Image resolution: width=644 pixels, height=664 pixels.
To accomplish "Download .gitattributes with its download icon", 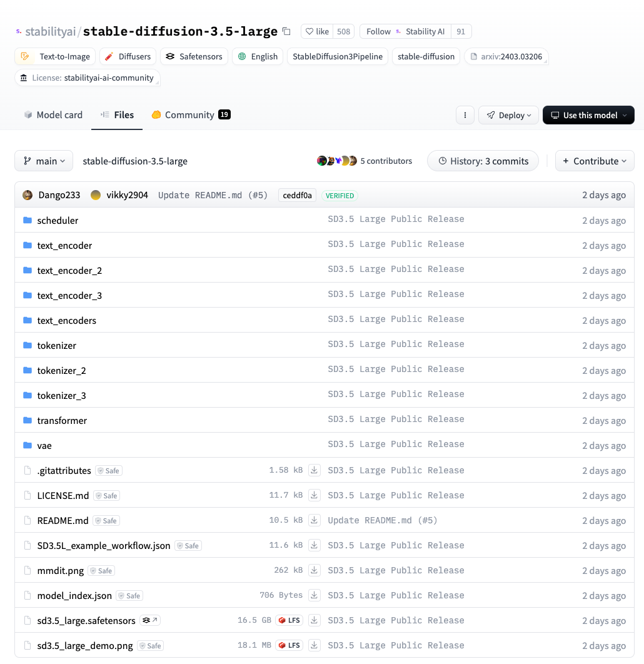I will (314, 470).
